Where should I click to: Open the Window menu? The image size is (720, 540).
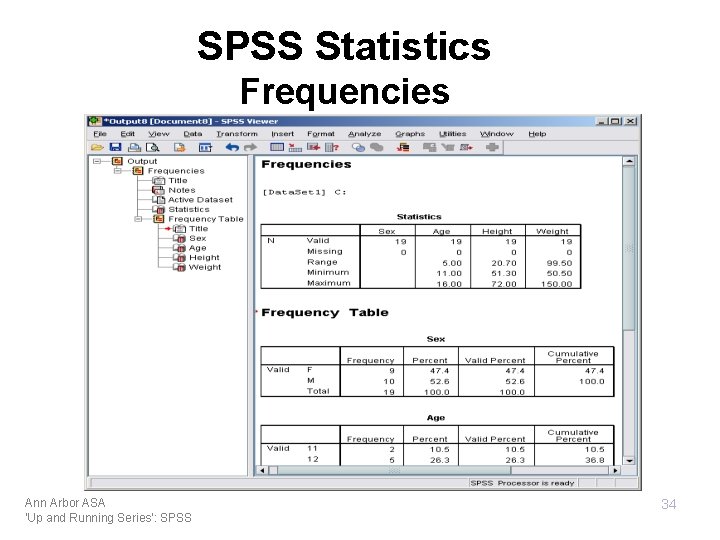tap(497, 134)
